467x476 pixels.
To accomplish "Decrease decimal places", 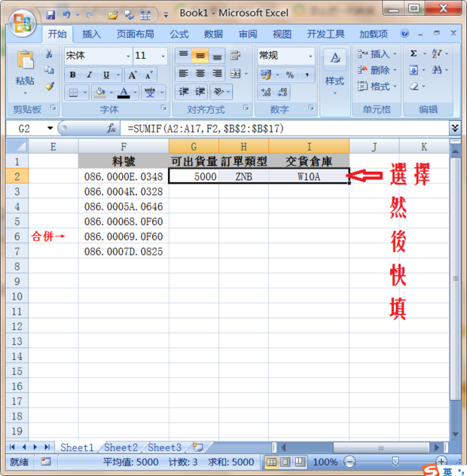I will [282, 92].
